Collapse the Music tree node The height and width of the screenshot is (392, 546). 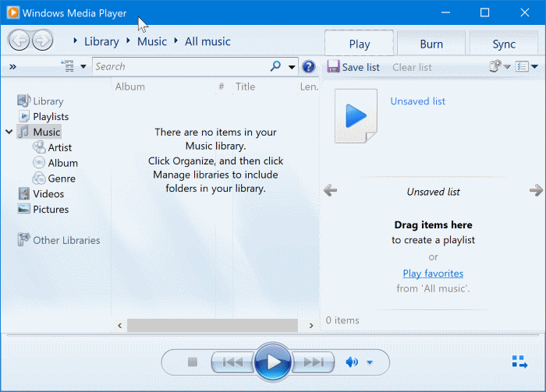tap(9, 132)
